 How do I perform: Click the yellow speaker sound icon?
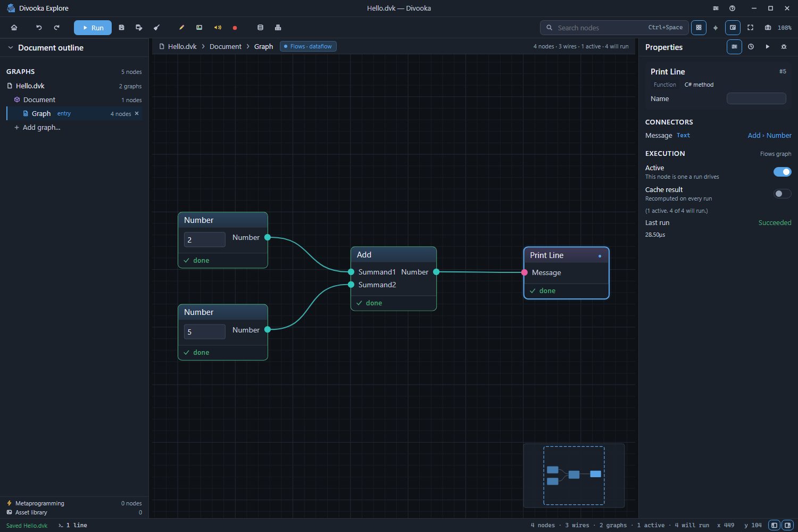(x=218, y=28)
